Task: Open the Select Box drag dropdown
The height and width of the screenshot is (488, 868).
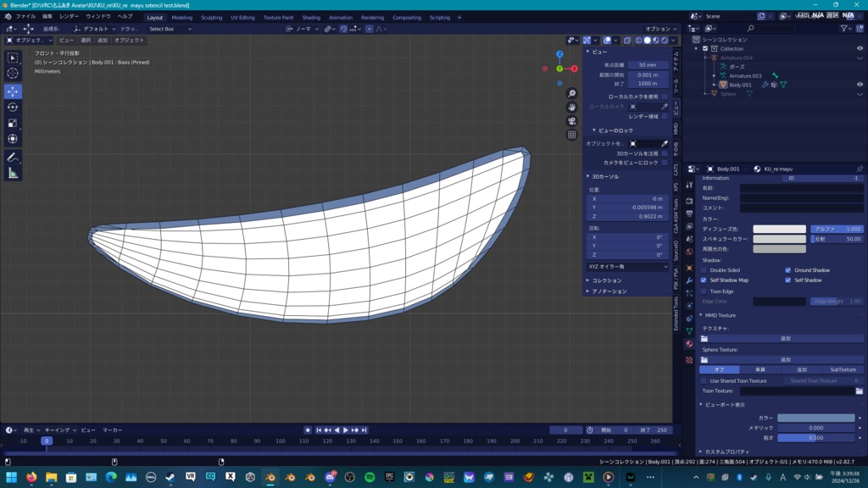Action: click(x=170, y=29)
